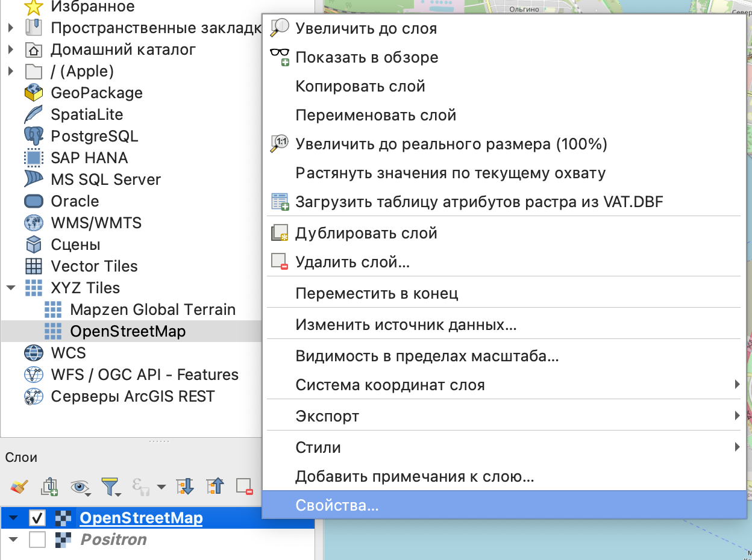Viewport: 752px width, 560px height.
Task: Click the add group icon in Layers toolbar
Action: [49, 487]
